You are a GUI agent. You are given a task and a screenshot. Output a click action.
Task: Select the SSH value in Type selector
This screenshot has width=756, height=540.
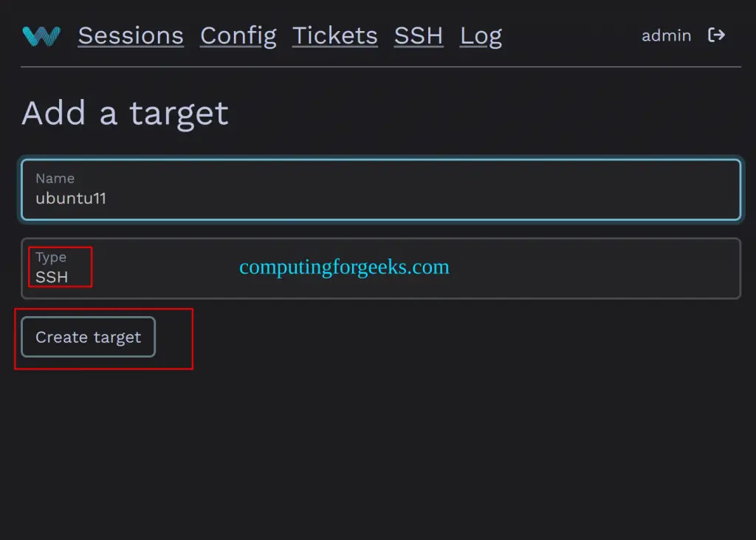point(52,277)
